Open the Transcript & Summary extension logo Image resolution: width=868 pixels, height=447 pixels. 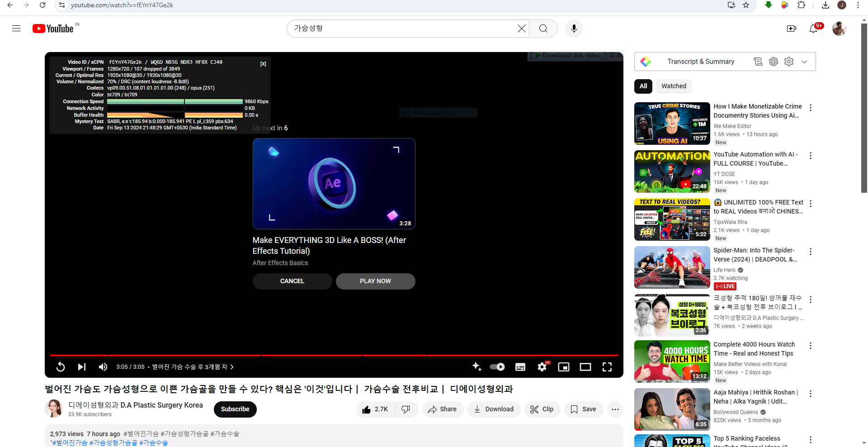646,62
